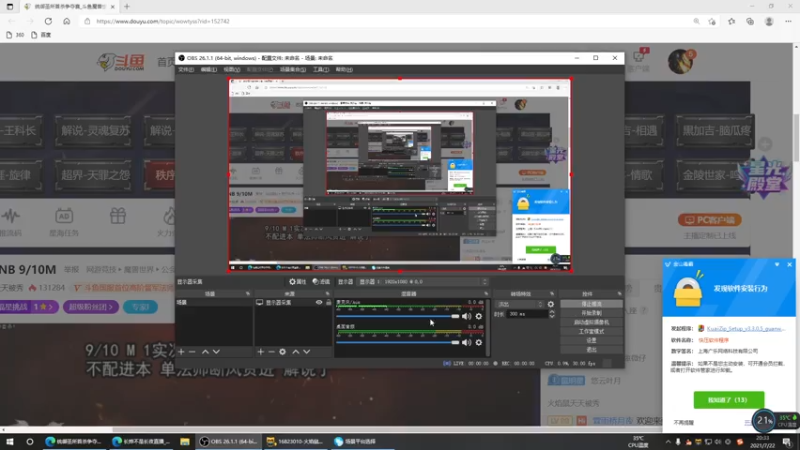The height and width of the screenshot is (450, 800).
Task: Click Start Virtual Camera button
Action: click(591, 322)
